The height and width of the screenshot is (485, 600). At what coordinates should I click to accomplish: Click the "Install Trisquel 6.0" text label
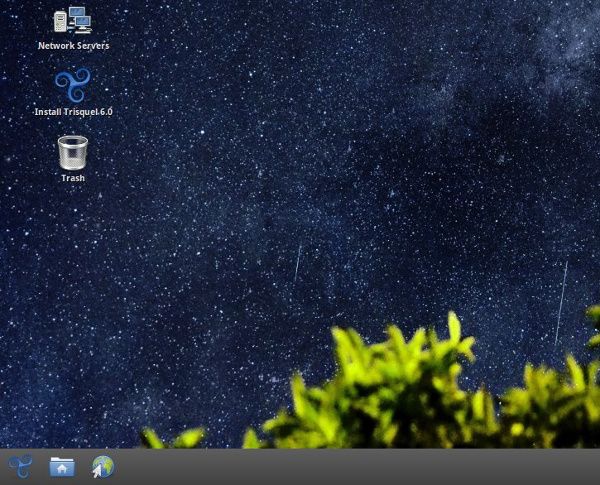tap(73, 112)
